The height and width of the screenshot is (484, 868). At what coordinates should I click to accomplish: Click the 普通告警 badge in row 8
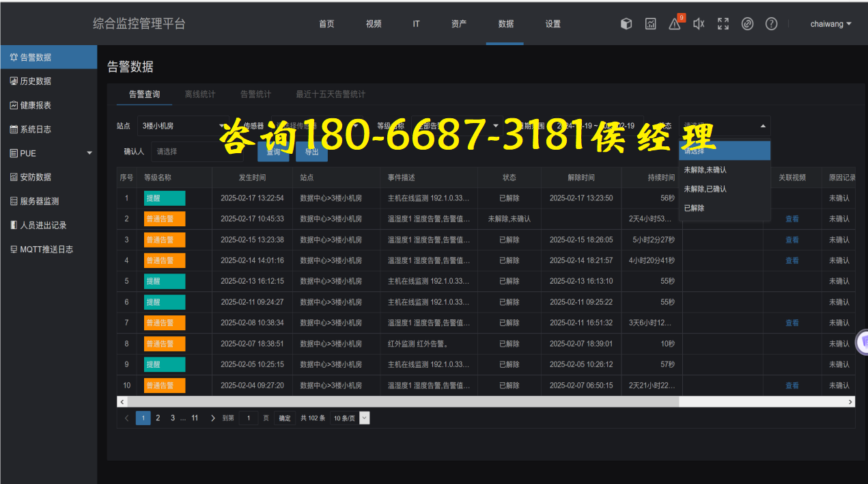[165, 344]
